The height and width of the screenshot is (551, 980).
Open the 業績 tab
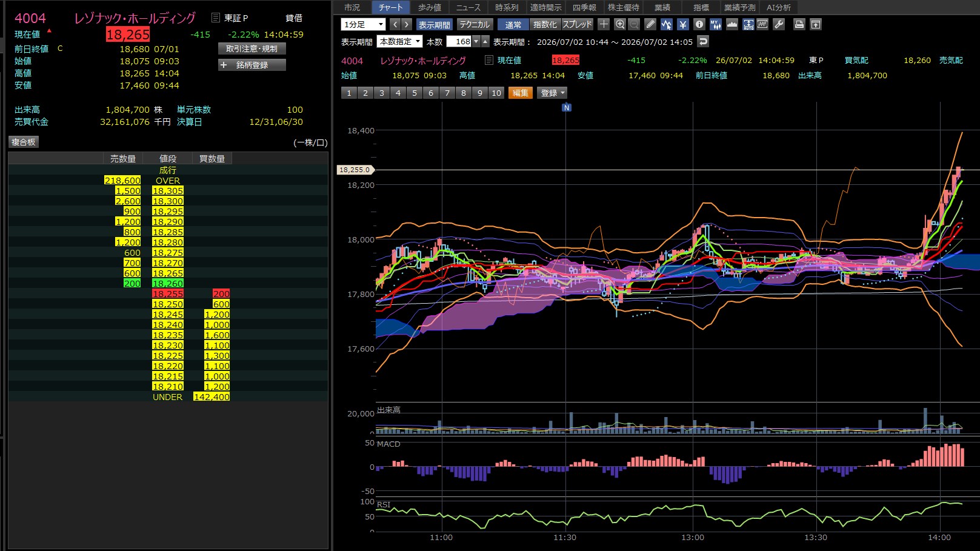pos(662,7)
